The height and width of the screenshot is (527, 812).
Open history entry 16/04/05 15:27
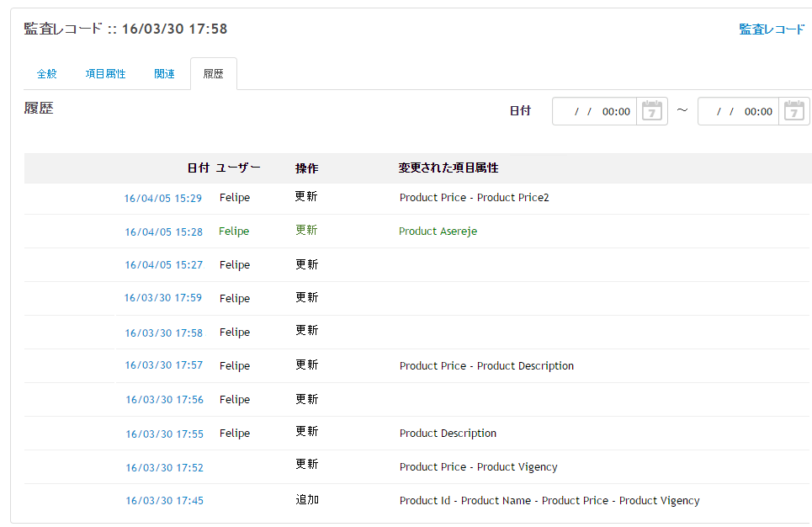click(163, 265)
